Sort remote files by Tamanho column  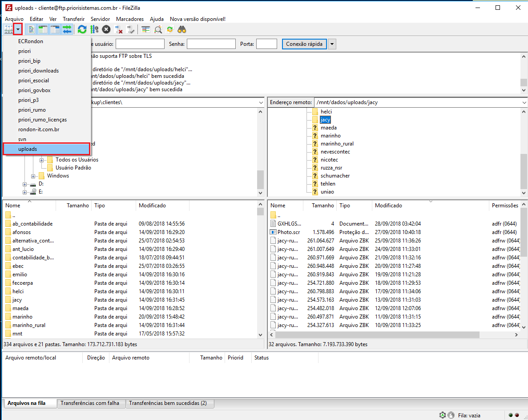coord(320,206)
